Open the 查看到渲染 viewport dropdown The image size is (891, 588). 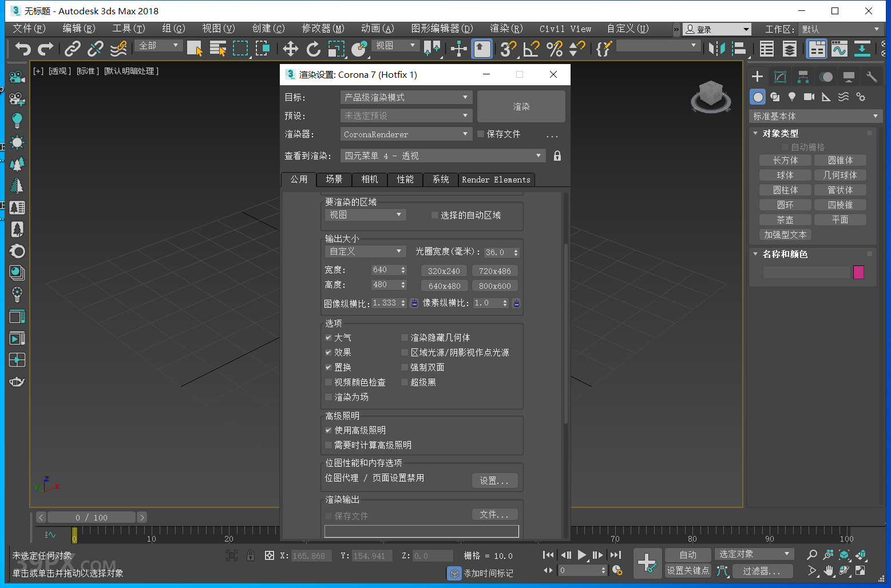tap(442, 155)
